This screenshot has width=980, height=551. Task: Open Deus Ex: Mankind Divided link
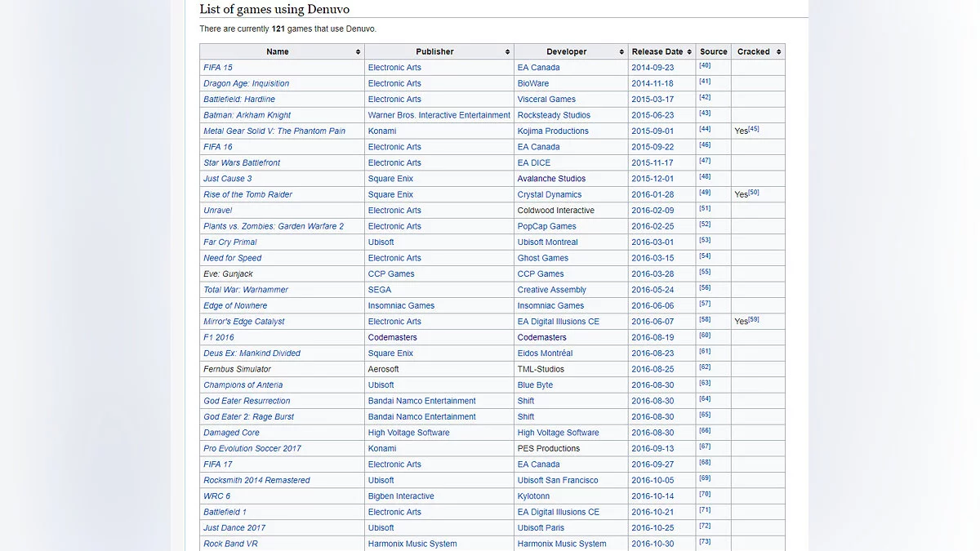[252, 353]
